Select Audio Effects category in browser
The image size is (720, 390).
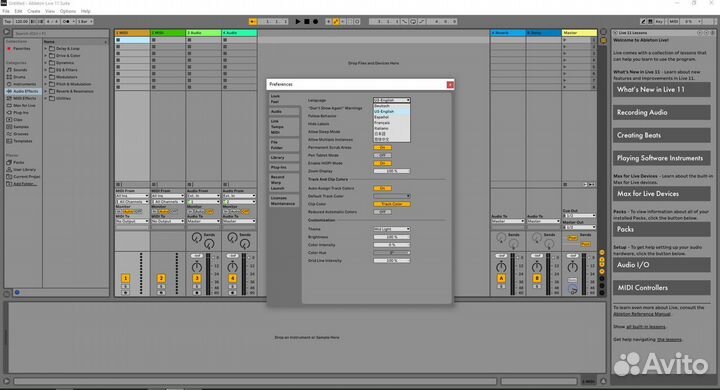23,91
